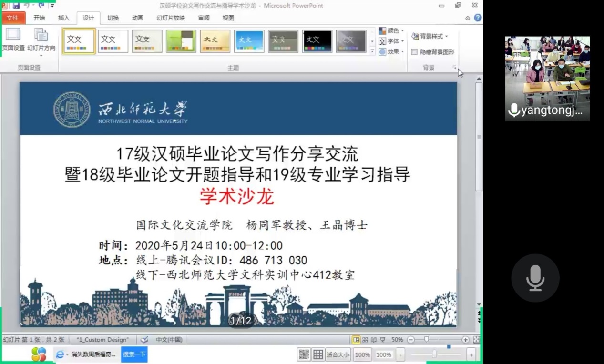Click the Save icon in quick access toolbar
This screenshot has height=364, width=604.
[x=16, y=5]
